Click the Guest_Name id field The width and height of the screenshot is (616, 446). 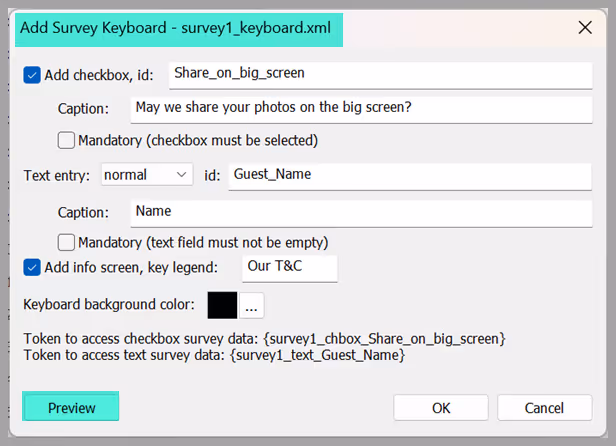pos(410,176)
